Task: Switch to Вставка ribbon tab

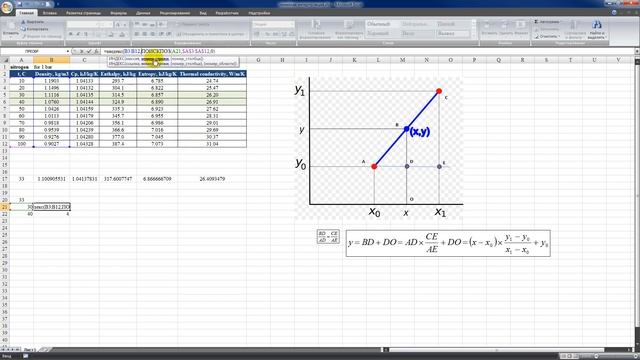Action: pyautogui.click(x=50, y=13)
